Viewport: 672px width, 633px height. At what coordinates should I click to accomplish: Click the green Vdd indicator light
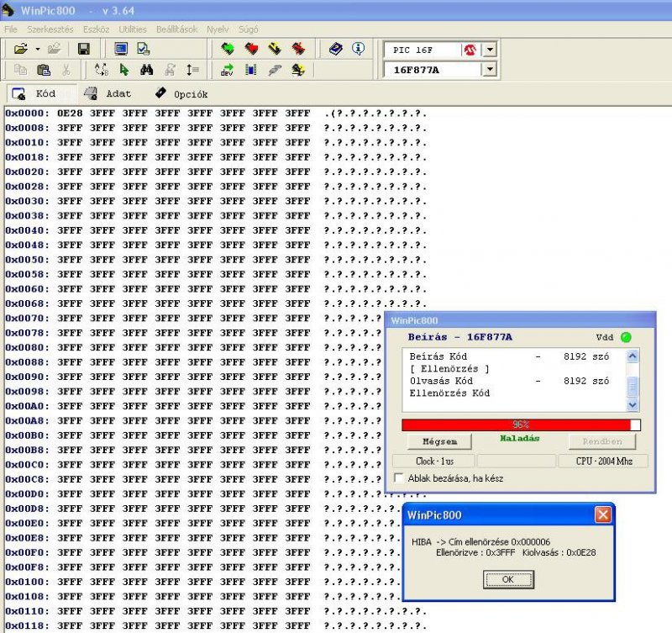pos(626,337)
